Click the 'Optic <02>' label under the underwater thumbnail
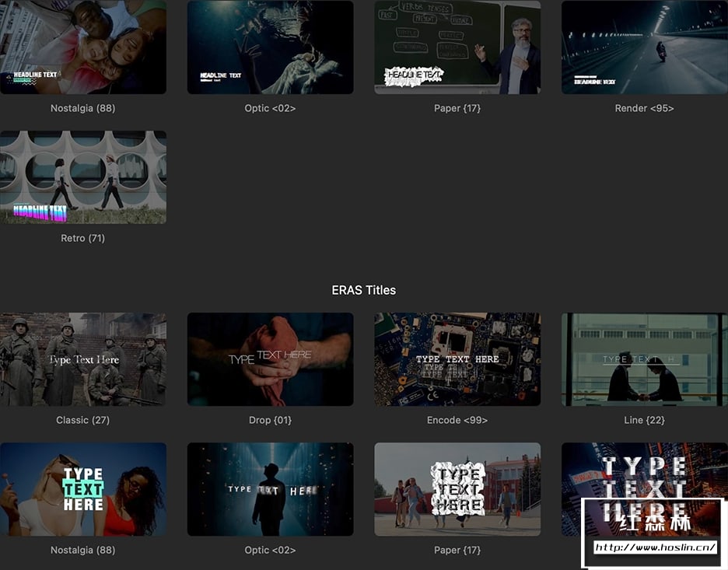 pyautogui.click(x=270, y=108)
